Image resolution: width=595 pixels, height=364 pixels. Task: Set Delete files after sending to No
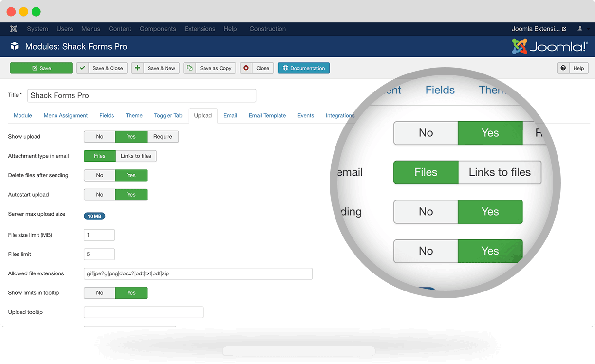tap(100, 175)
